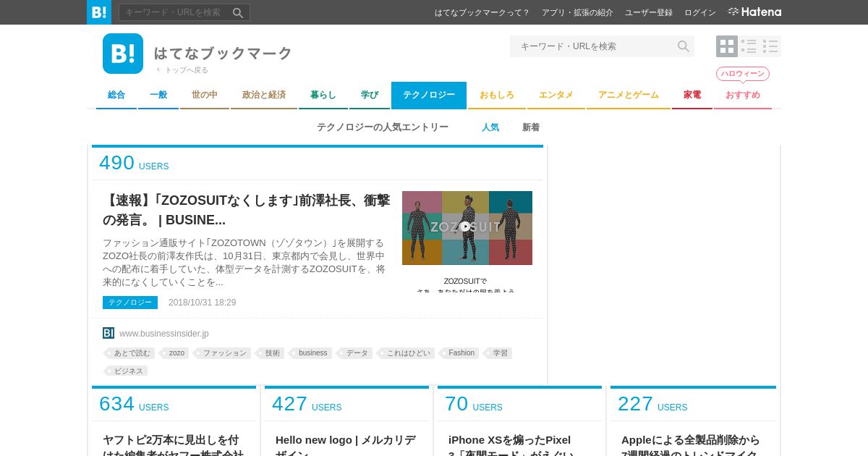Select the エンタメ category tab
The width and height of the screenshot is (868, 456).
point(556,95)
